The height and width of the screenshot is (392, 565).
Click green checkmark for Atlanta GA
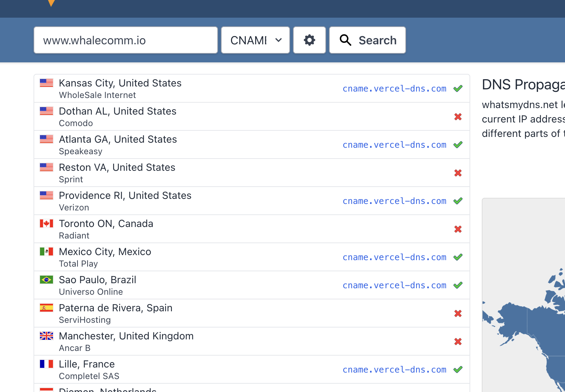point(458,145)
